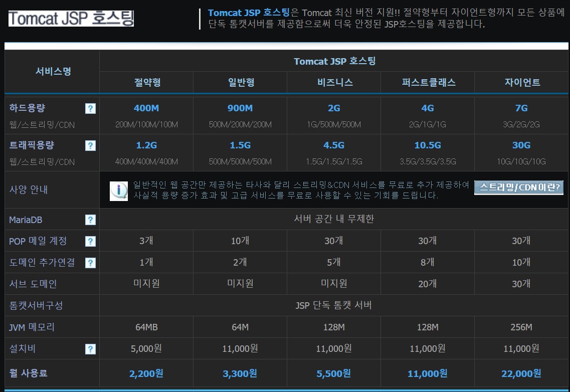Open help icon for 하드용량
The height and width of the screenshot is (392, 570).
coord(90,108)
